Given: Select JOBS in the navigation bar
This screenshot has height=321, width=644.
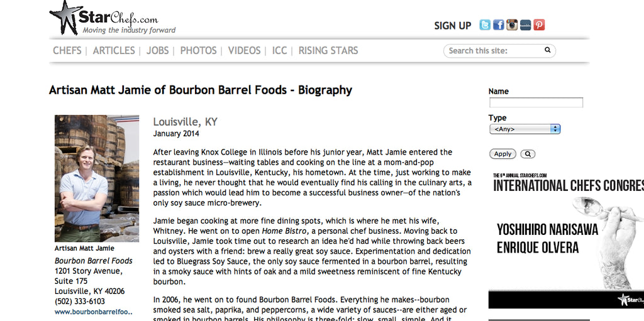Looking at the screenshot, I should point(158,50).
